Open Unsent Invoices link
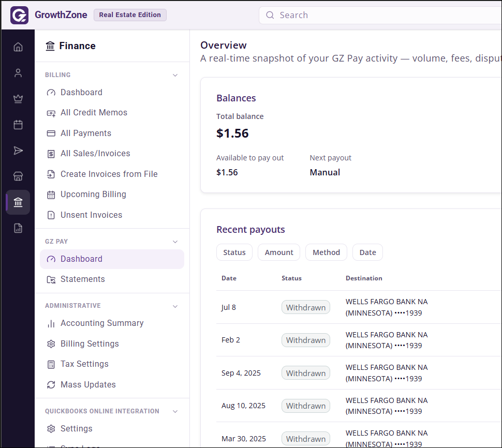This screenshot has width=502, height=448. (112, 215)
